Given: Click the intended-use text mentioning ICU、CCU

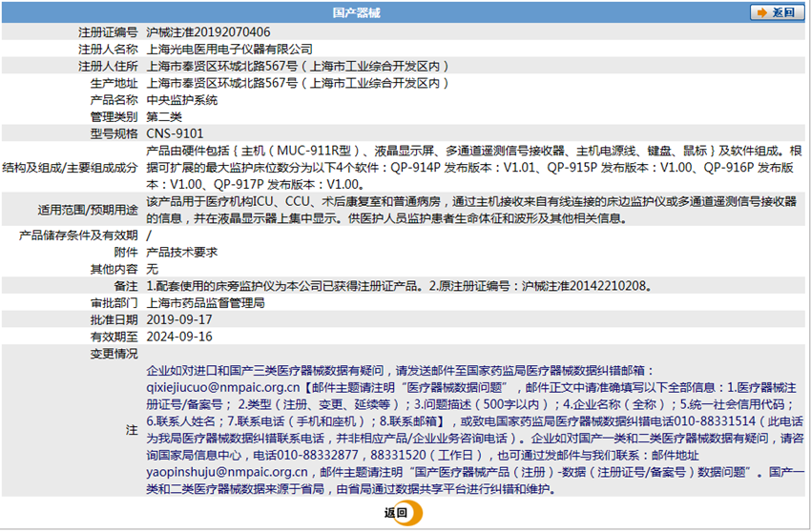Looking at the screenshot, I should tap(471, 210).
